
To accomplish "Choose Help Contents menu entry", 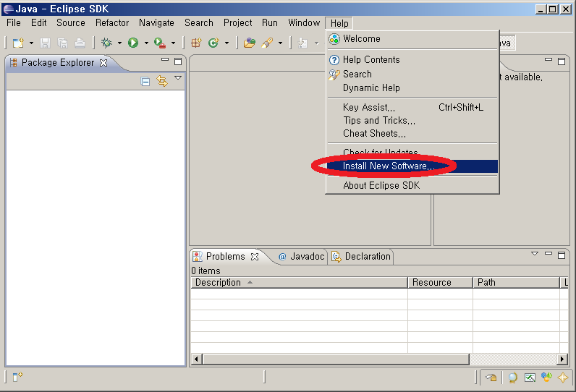I will (412, 59).
